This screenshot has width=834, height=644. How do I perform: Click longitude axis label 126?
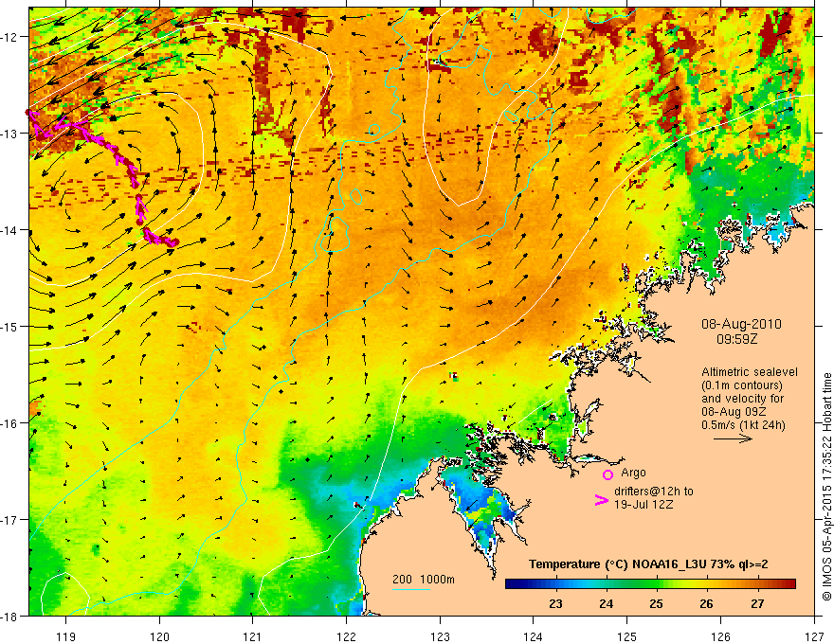coord(720,636)
